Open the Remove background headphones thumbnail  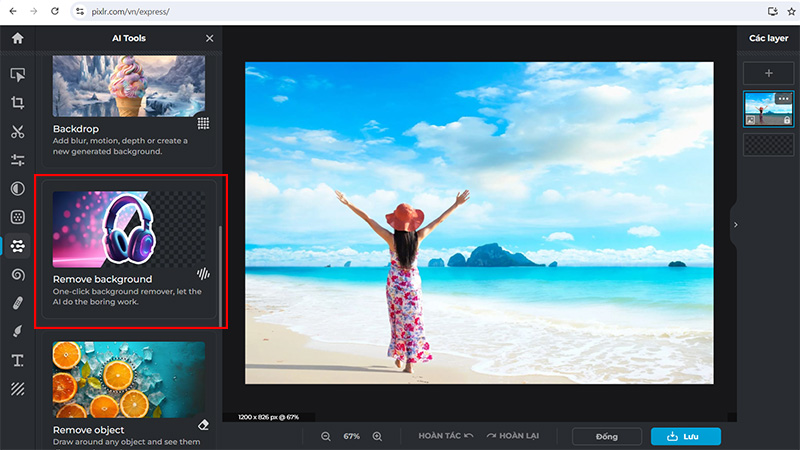[x=129, y=229]
